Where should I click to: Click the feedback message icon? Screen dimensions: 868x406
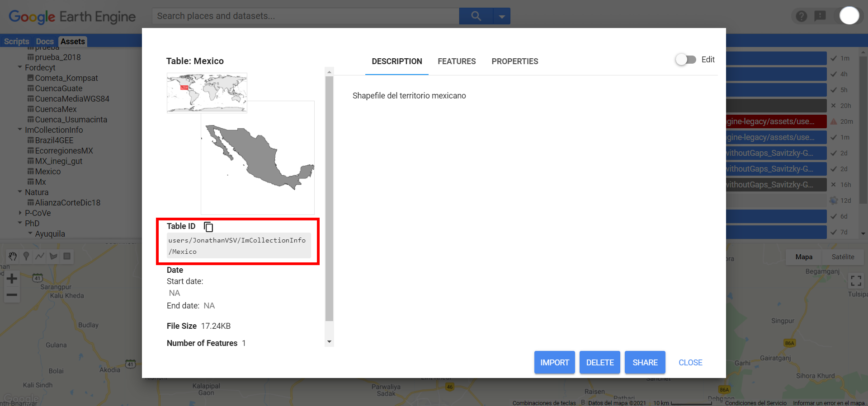820,16
